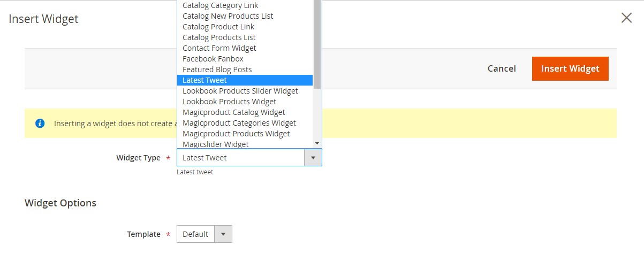Screen dimensions: 644x262
Task: Click the Insert Widget orange button
Action: tap(570, 68)
